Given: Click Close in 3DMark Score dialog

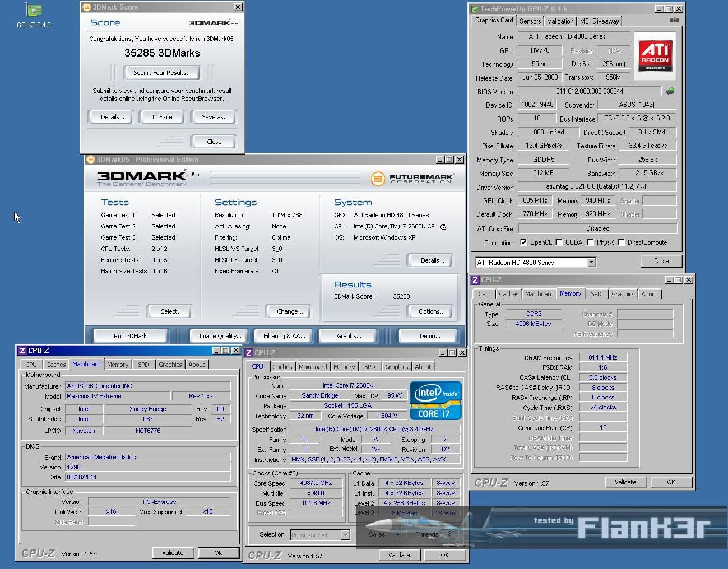Looking at the screenshot, I should pos(214,142).
